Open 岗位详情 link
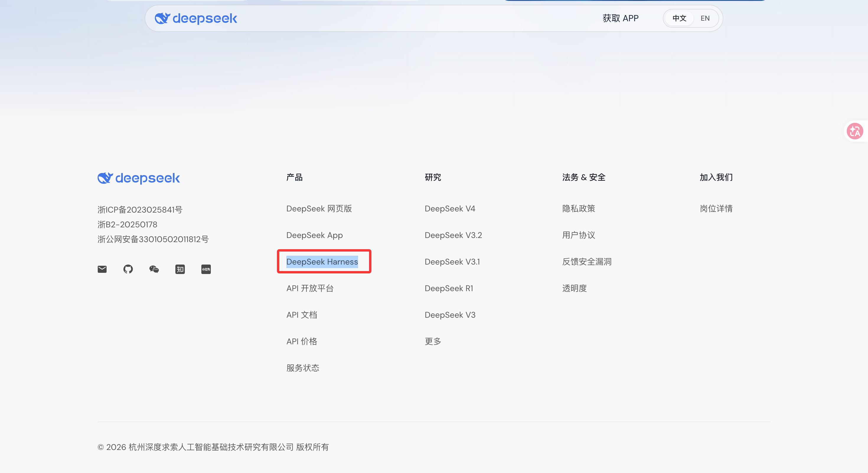Screen dimensions: 868x473 [x=716, y=208]
